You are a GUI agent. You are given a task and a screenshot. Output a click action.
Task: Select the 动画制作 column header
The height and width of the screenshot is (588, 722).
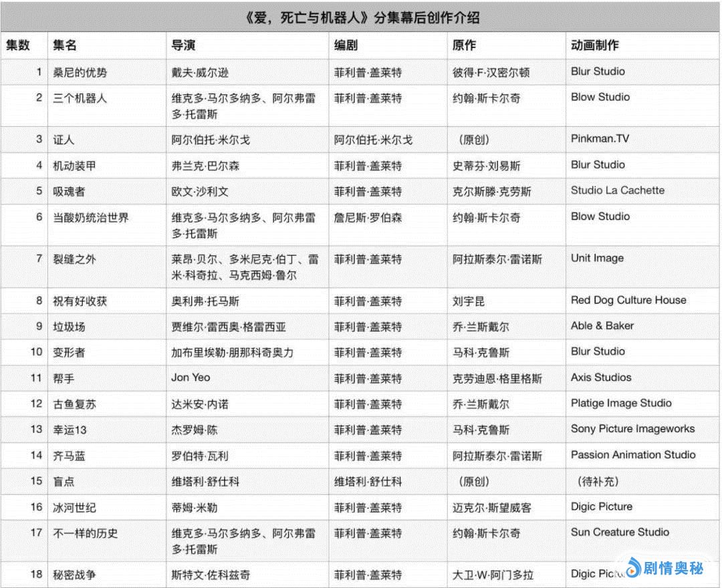point(594,45)
